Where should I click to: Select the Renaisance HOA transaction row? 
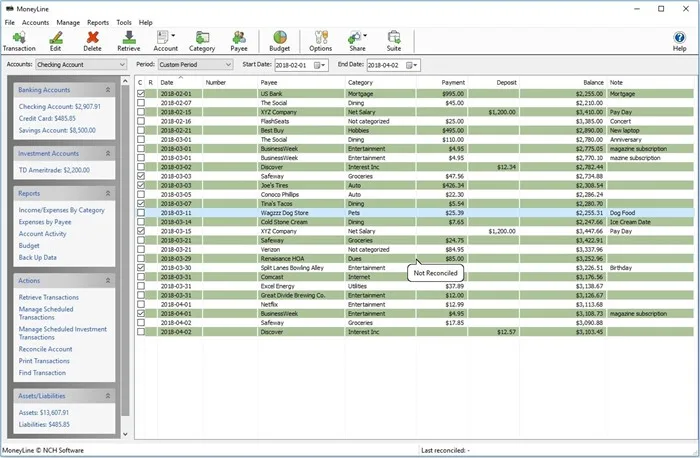pos(415,258)
